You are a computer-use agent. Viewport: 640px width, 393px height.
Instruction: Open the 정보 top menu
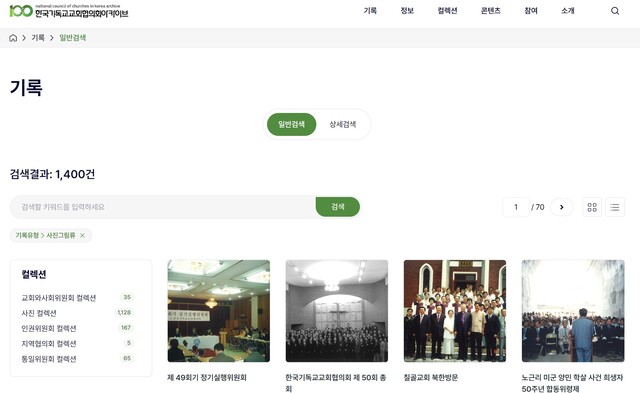click(407, 11)
